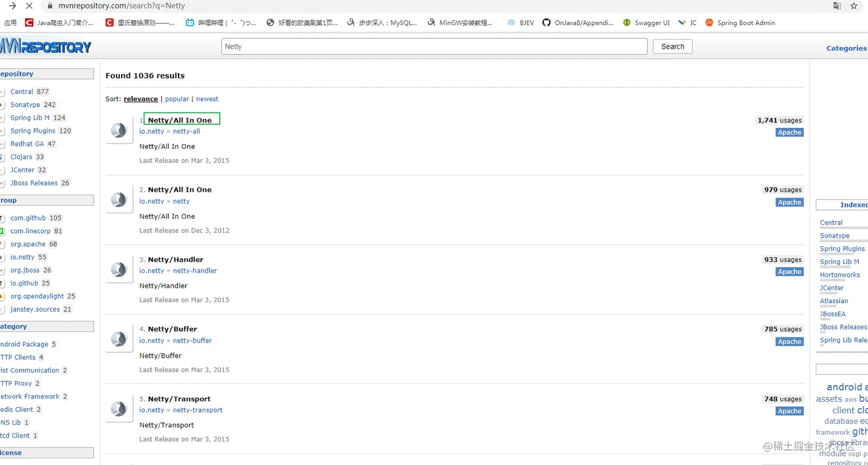Open Hortonworks in Indexed Repositories list
Viewport: 868px width, 465px height.
840,275
